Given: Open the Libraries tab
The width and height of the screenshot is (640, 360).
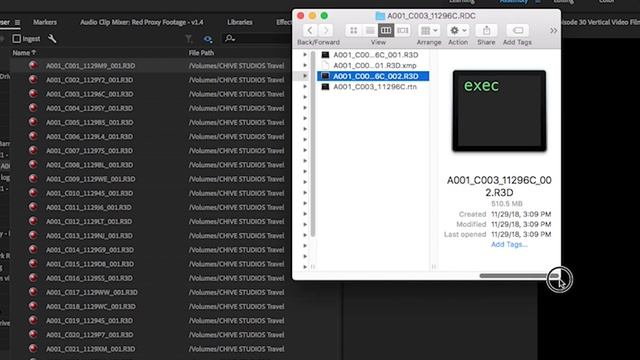Looking at the screenshot, I should pos(240,22).
